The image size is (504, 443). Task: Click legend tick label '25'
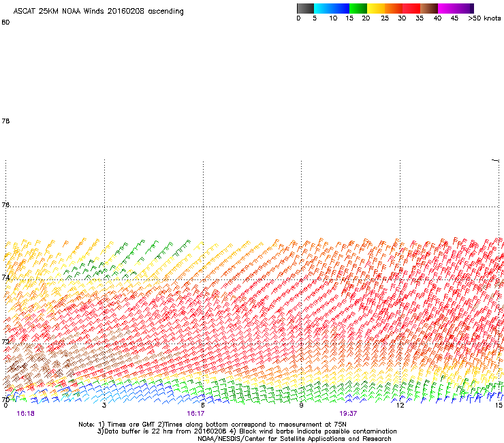(x=385, y=18)
